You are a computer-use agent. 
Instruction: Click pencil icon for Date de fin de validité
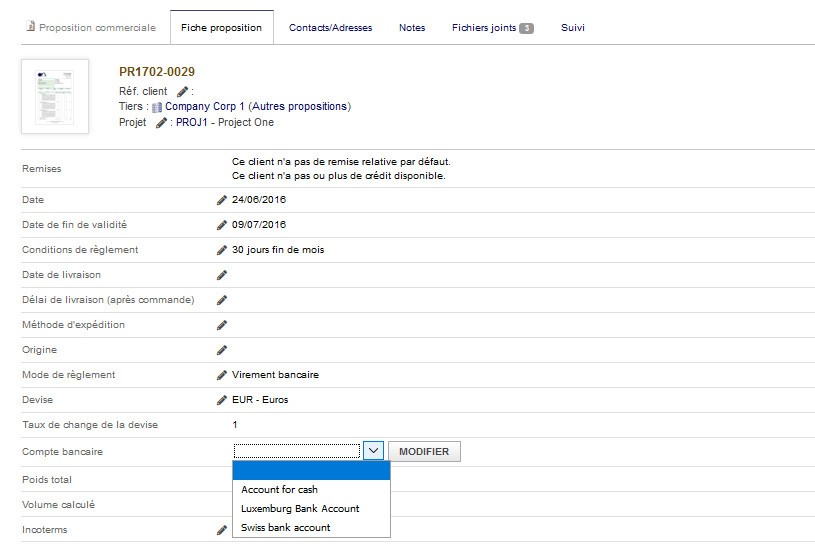click(x=222, y=225)
